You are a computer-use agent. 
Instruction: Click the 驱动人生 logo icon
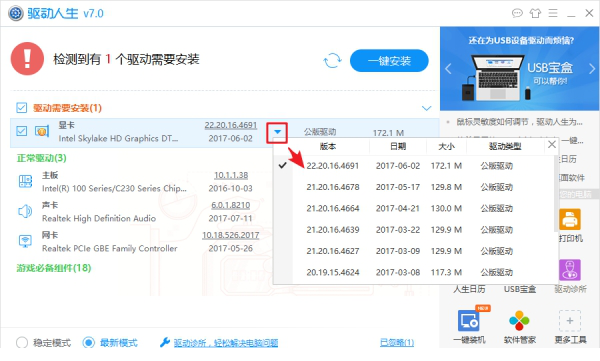pyautogui.click(x=16, y=13)
